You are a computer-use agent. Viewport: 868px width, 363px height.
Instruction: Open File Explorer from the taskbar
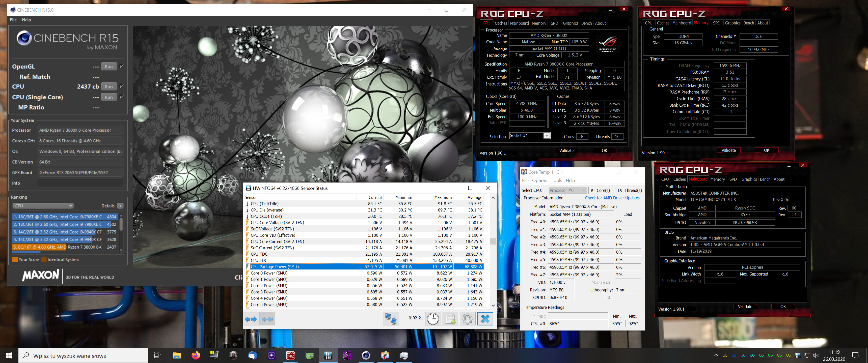(x=177, y=356)
